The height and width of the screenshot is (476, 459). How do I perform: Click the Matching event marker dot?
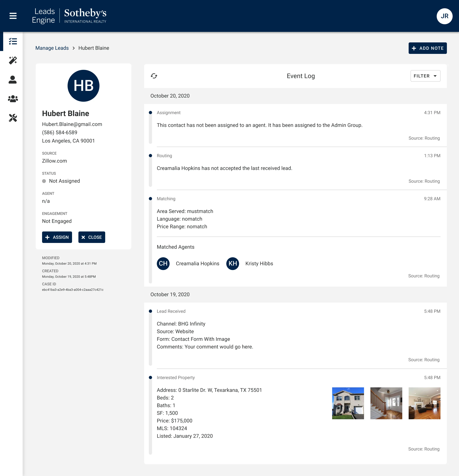[150, 199]
